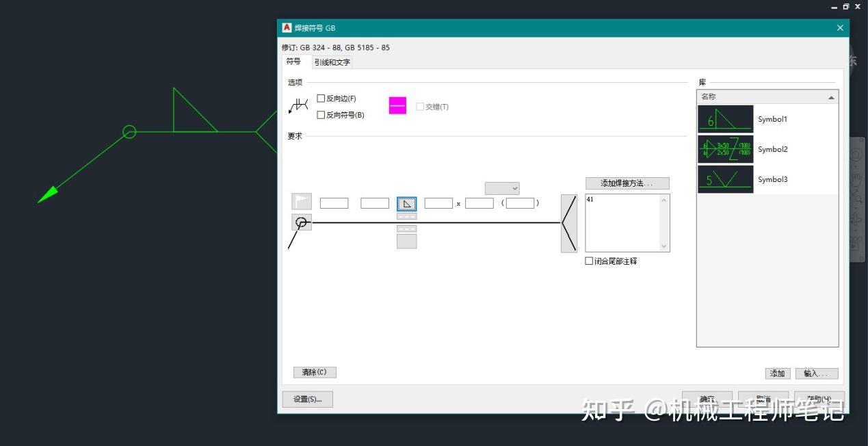Click the lower dashed contour symbol button
868x446 pixels.
point(406,228)
